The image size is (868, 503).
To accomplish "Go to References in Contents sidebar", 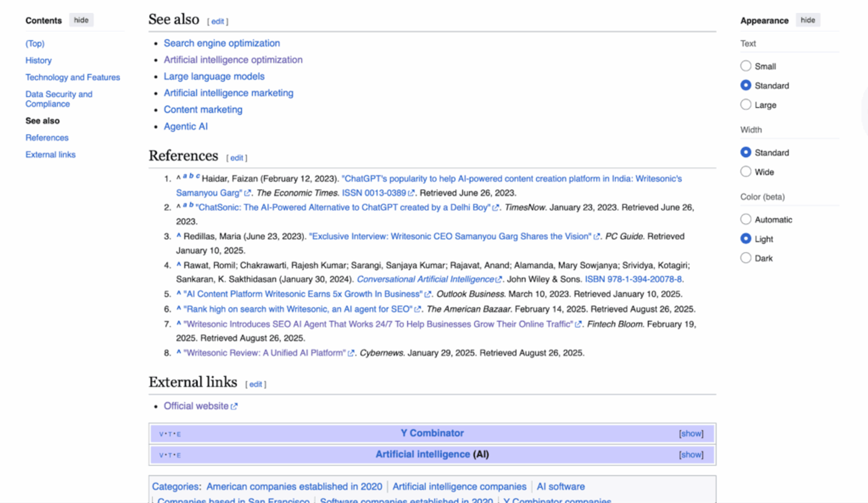I will click(x=47, y=138).
